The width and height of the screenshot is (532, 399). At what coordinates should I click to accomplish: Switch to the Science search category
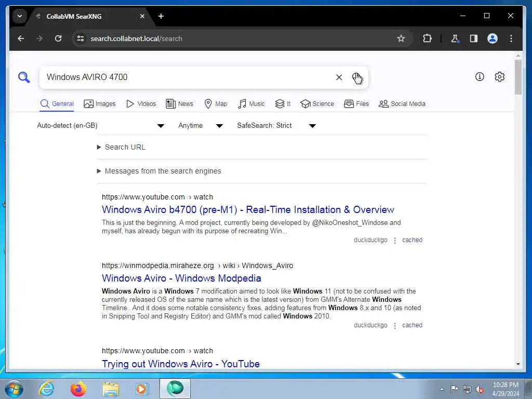(317, 104)
